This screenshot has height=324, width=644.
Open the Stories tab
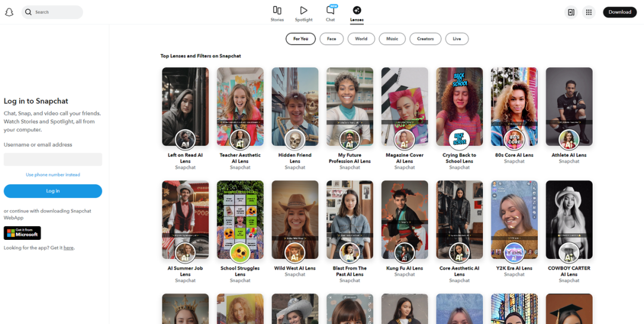pos(277,14)
